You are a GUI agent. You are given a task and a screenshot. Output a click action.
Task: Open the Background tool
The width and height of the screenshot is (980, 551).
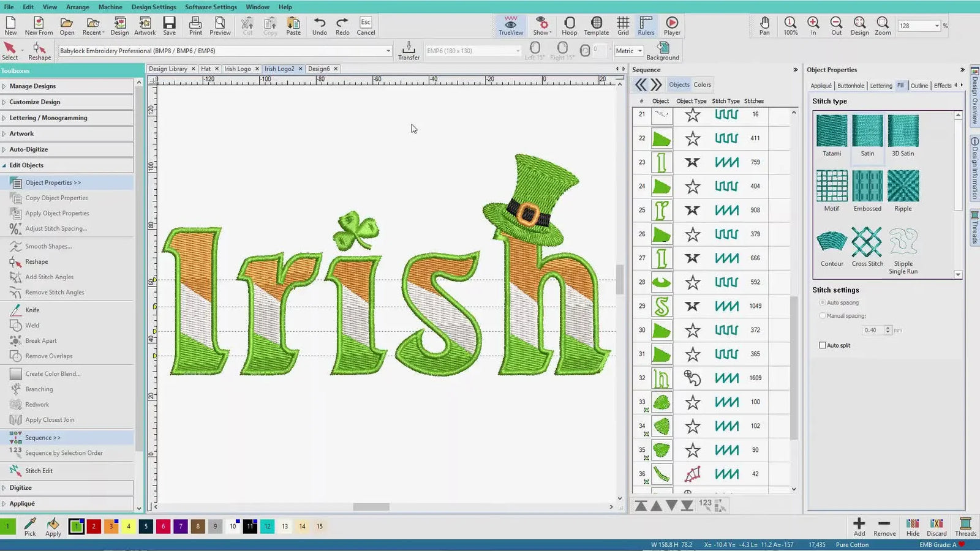(663, 51)
